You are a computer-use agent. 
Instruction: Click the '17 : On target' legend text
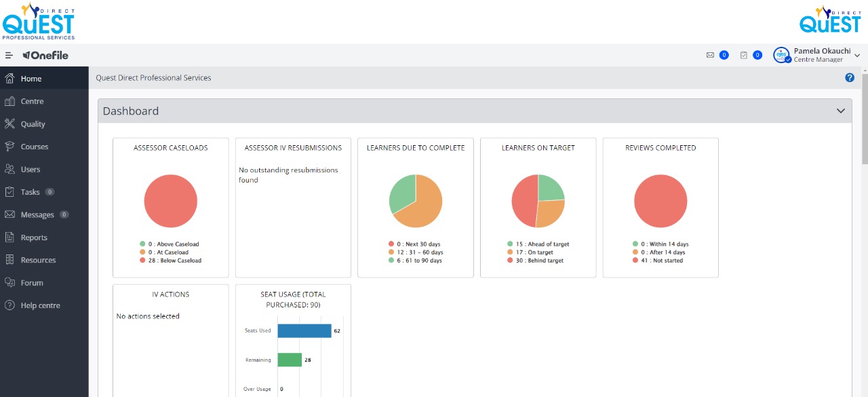(x=536, y=252)
